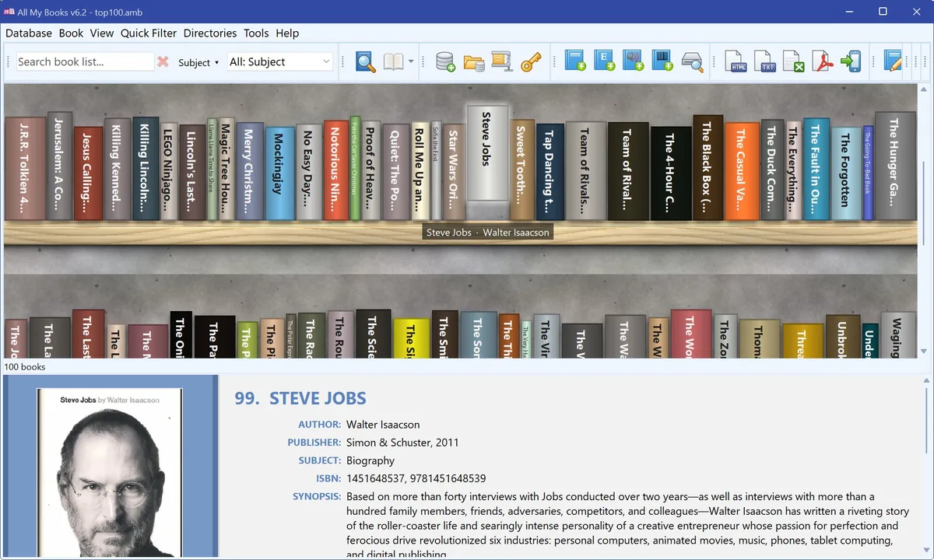Click the publisher Simon & Schuster, 2011

pyautogui.click(x=402, y=443)
